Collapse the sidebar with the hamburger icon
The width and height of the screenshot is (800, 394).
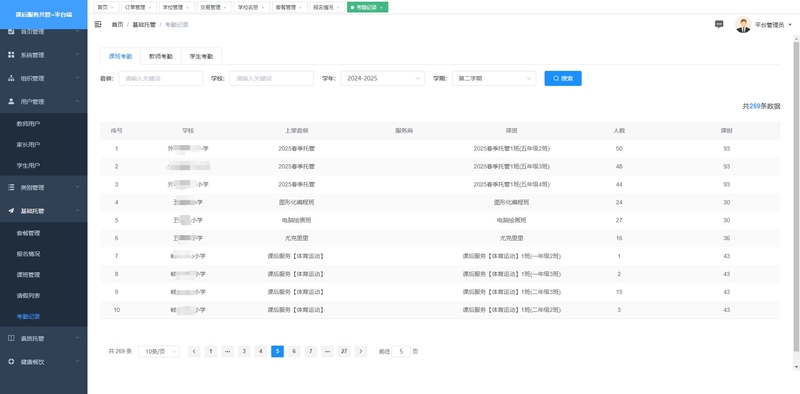(x=98, y=24)
